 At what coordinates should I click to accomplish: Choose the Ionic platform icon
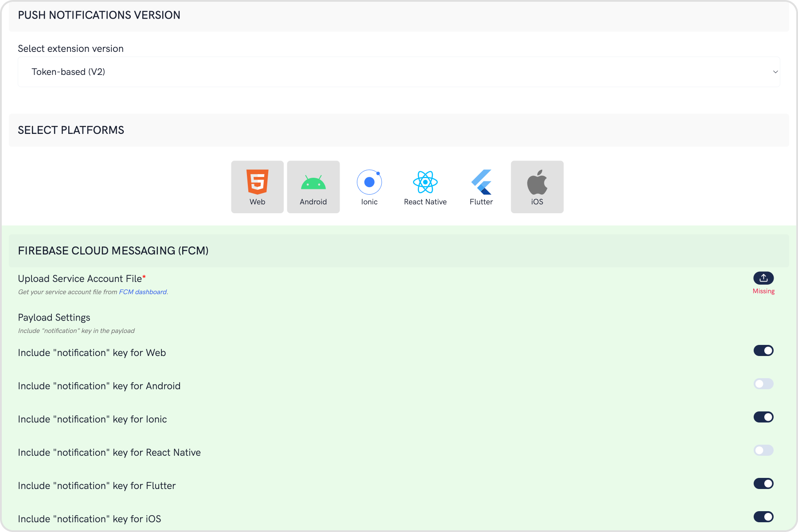click(369, 187)
